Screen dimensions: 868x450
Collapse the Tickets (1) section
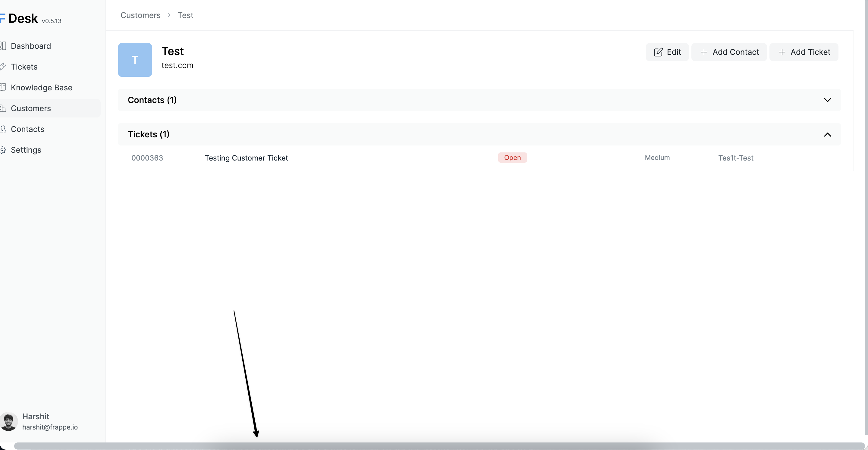(x=828, y=135)
